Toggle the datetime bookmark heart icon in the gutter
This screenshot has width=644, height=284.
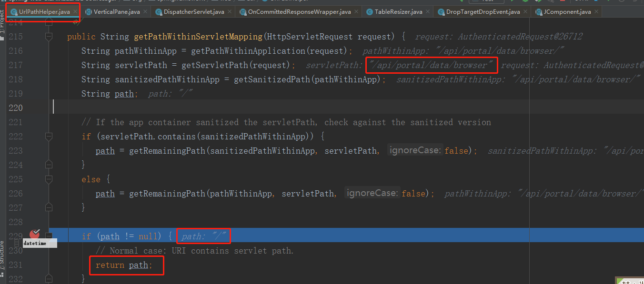point(34,234)
